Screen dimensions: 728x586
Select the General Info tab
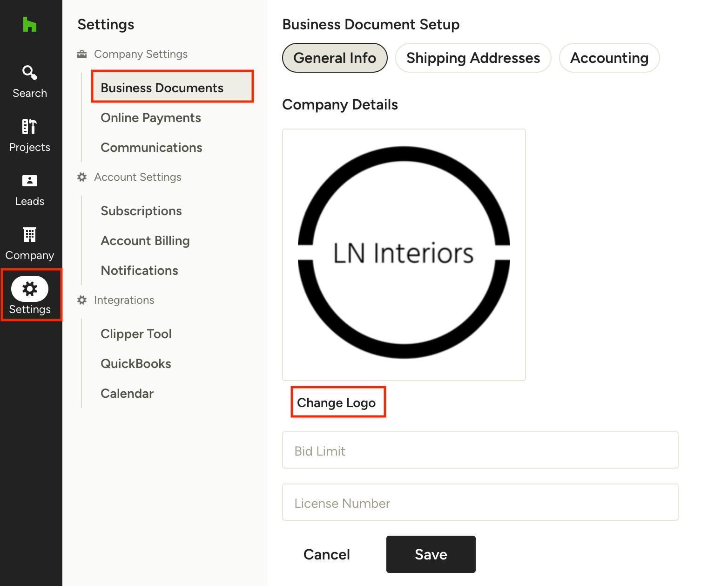click(334, 58)
